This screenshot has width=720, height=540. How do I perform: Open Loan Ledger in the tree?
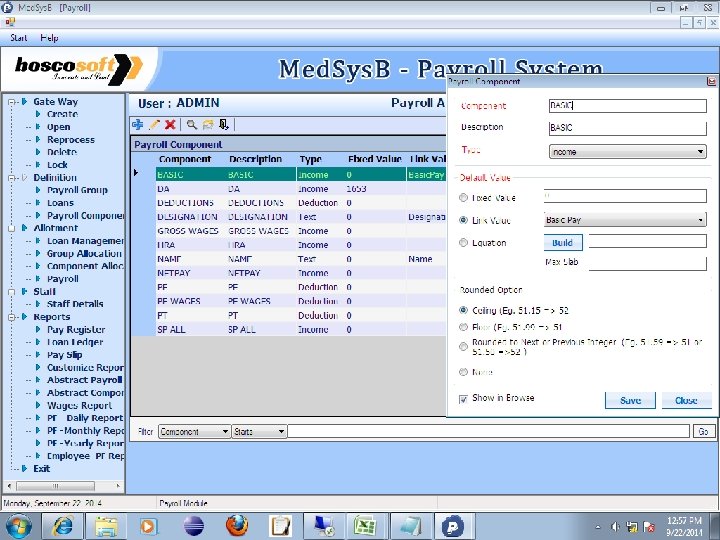pyautogui.click(x=75, y=342)
